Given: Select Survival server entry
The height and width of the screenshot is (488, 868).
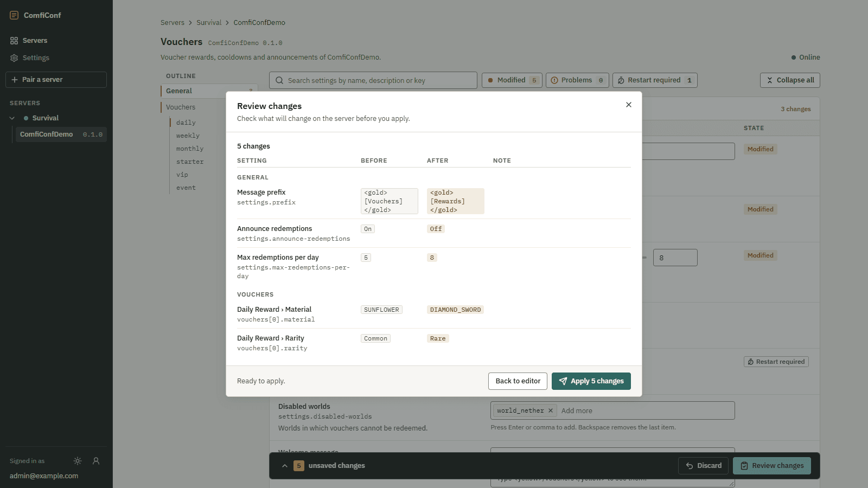Looking at the screenshot, I should click(x=45, y=118).
